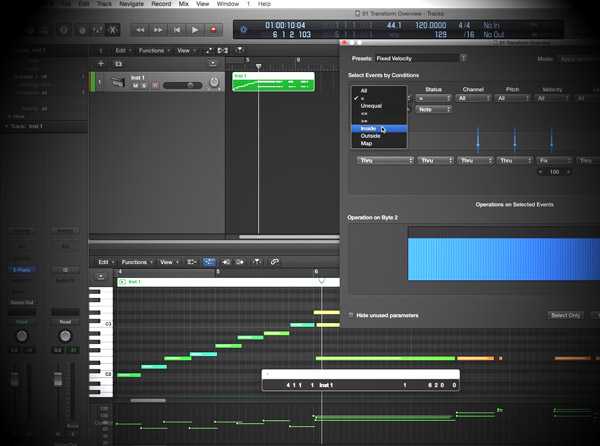
Task: Click the Inst 1 track pan knob
Action: 214,82
